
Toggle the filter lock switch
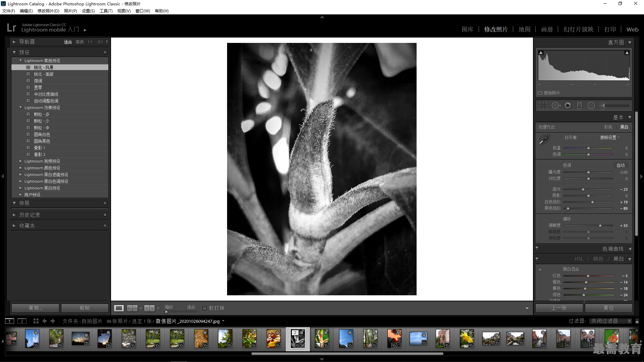coord(637,321)
